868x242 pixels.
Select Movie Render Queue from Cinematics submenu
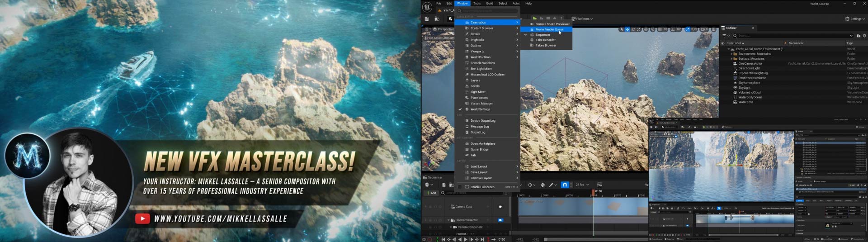(546, 29)
